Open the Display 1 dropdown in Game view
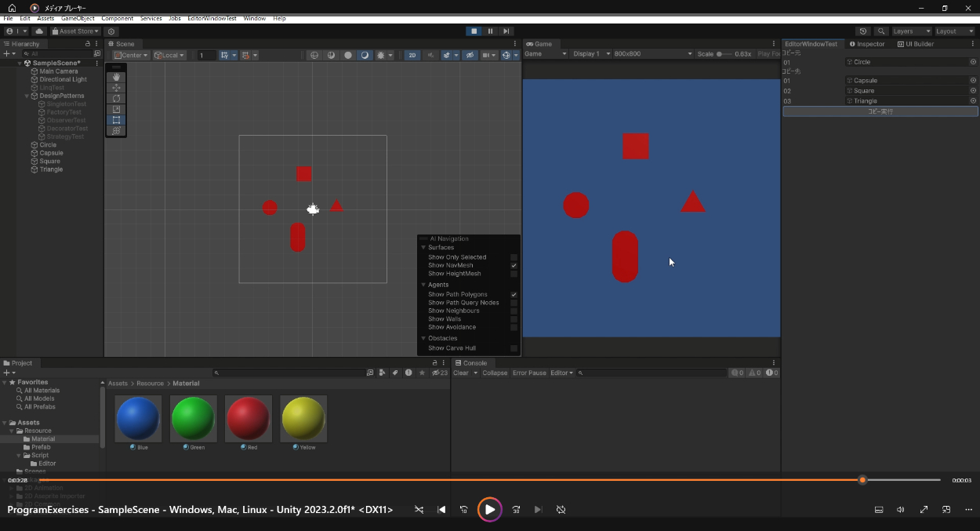Viewport: 980px width, 531px height. coord(590,54)
